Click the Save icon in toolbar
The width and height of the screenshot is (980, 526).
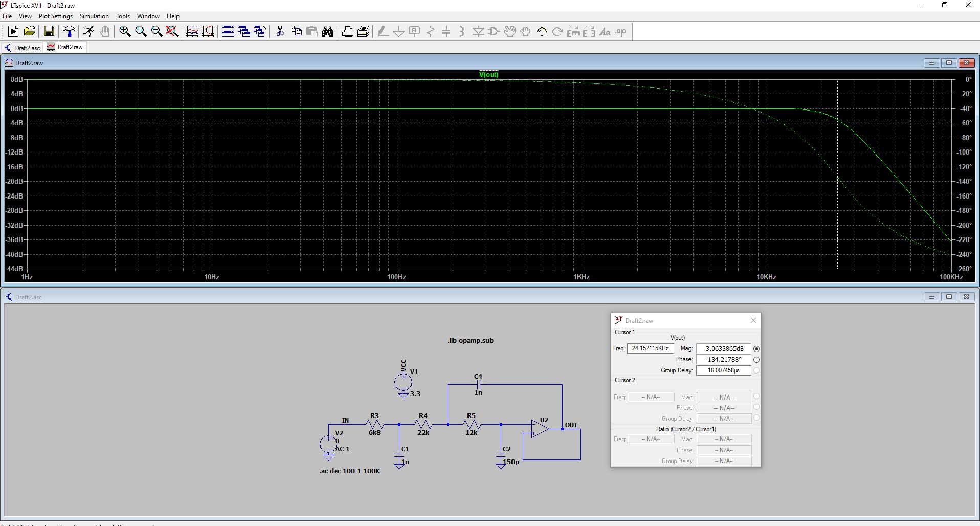point(49,32)
